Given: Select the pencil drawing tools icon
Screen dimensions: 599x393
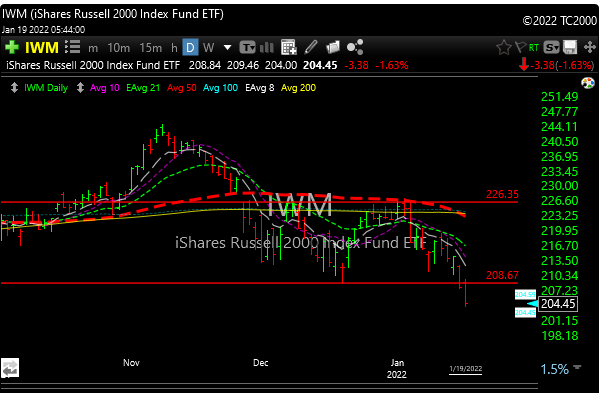Looking at the screenshot, I should click(311, 47).
